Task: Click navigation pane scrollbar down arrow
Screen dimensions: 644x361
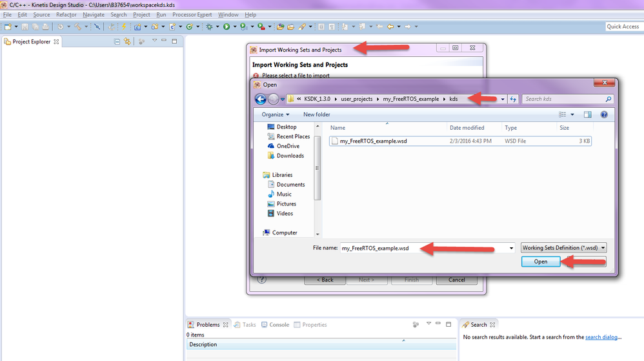Action: coord(317,234)
